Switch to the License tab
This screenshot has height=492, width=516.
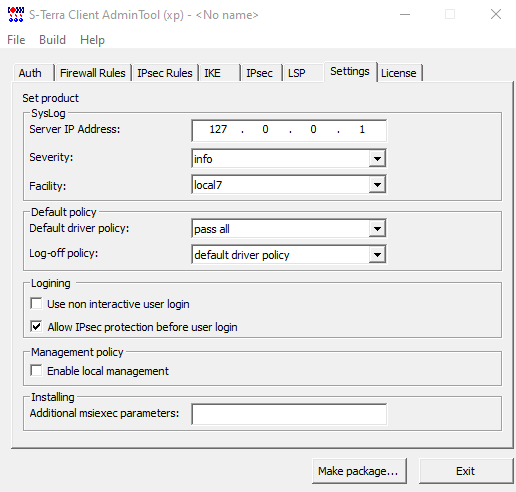pos(399,73)
